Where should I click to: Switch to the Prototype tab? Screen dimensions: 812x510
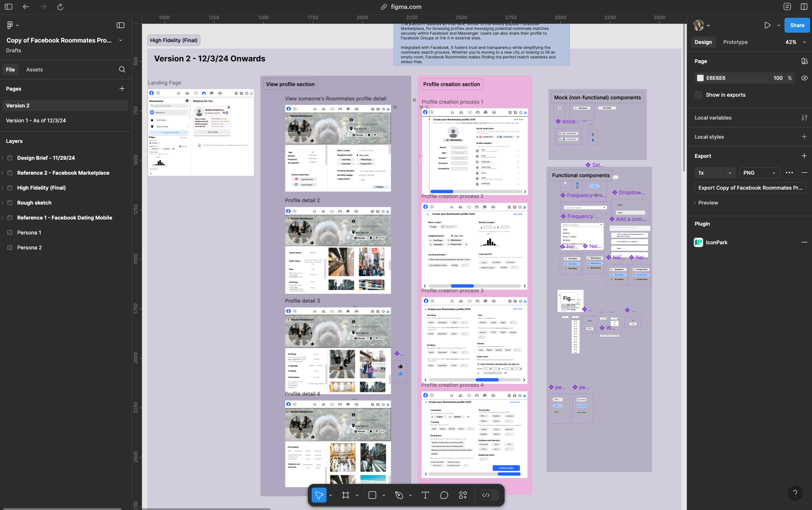click(x=735, y=42)
